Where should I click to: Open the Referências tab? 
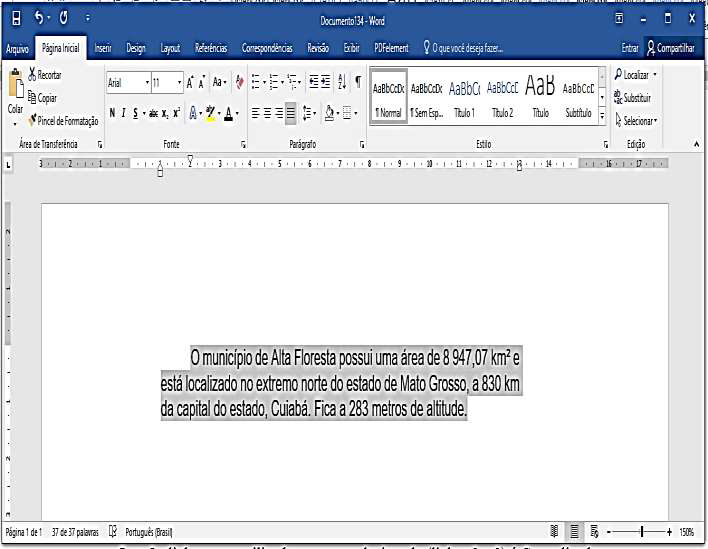(x=211, y=48)
